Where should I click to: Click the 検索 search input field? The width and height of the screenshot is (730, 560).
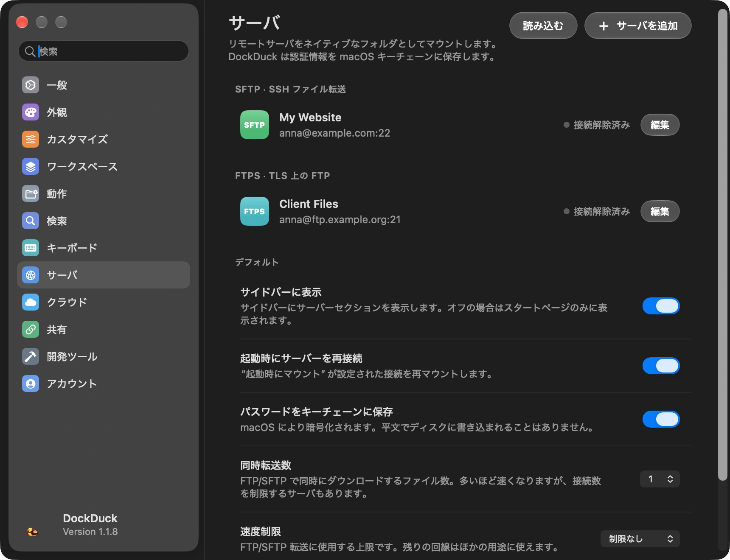104,51
